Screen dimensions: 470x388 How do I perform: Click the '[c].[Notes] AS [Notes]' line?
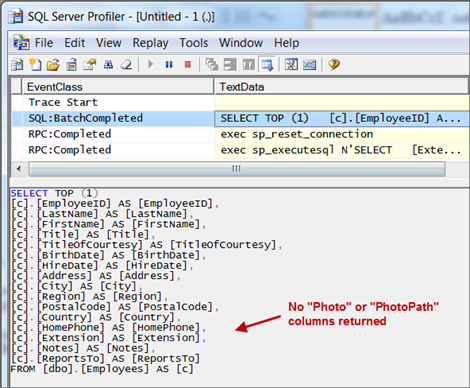(x=83, y=348)
